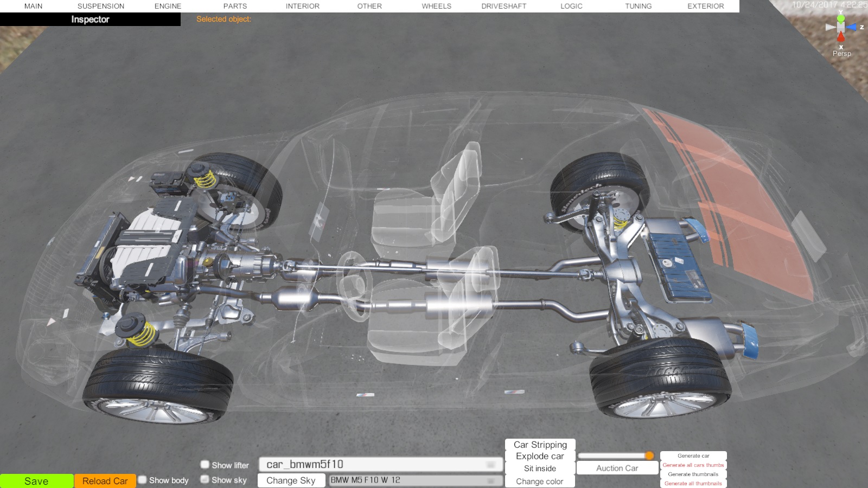
Task: Click the white left cone on gizmo
Action: tap(830, 27)
